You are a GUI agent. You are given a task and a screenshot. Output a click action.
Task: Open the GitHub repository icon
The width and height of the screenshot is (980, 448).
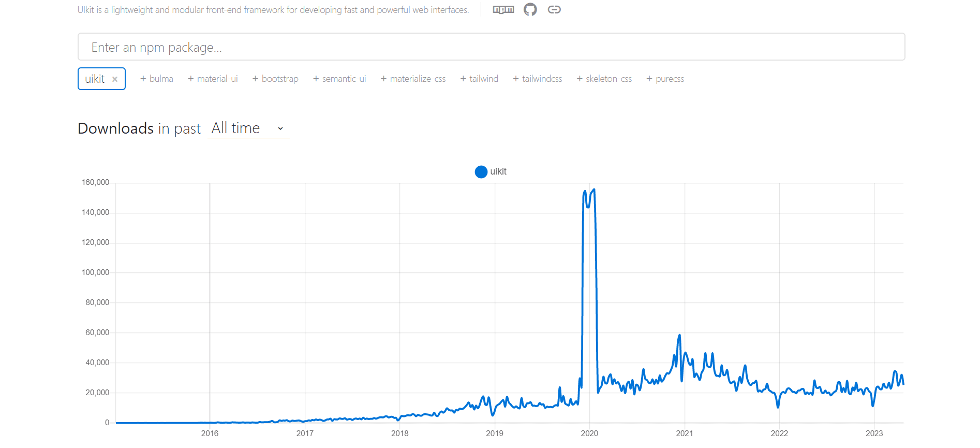529,9
